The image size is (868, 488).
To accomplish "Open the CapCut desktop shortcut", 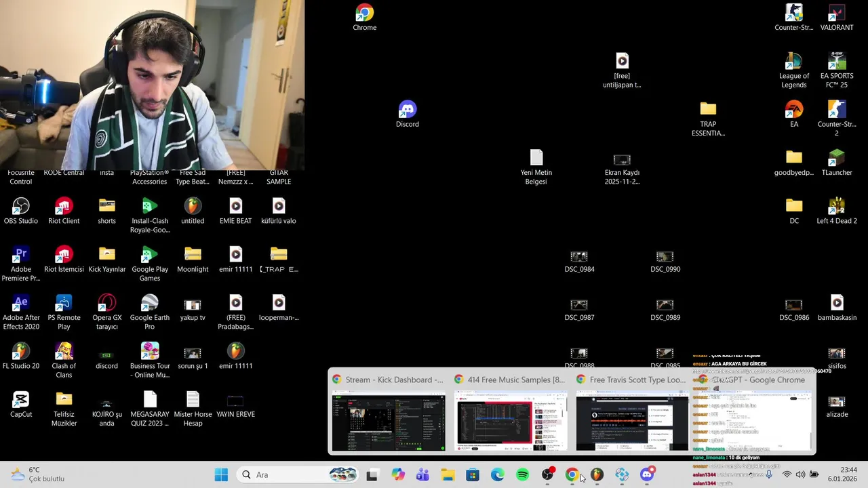I will point(21,403).
